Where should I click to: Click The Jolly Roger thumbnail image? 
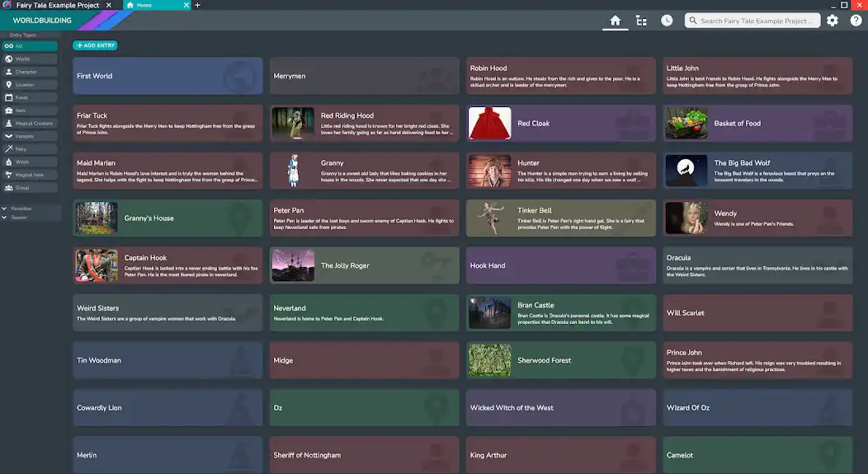[x=293, y=265]
